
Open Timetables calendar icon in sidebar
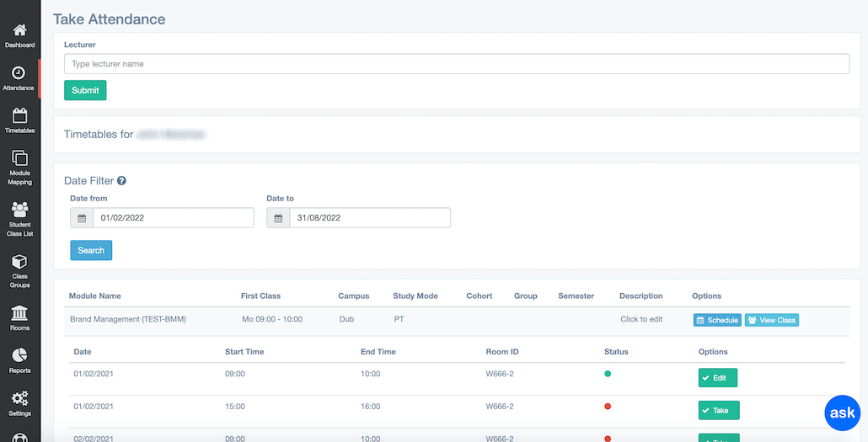point(19,117)
